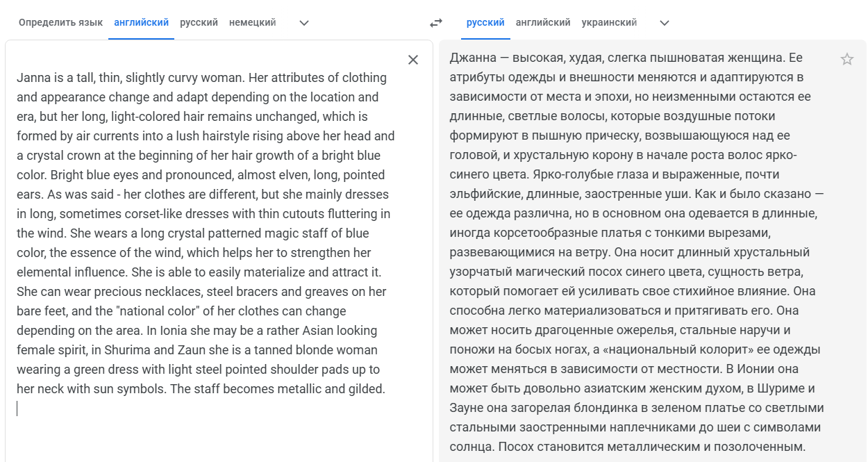Choose немецкий as source language
This screenshot has height=462, width=868.
pyautogui.click(x=252, y=22)
